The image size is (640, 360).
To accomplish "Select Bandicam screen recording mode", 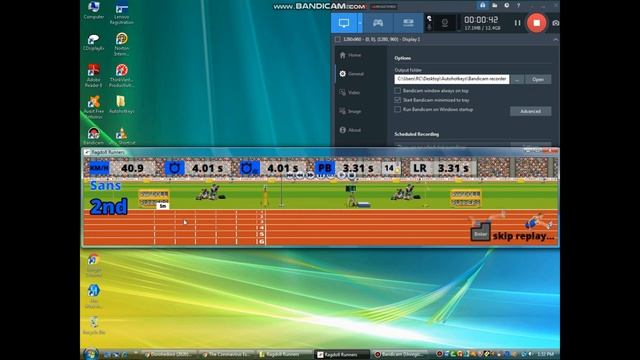I will (344, 23).
